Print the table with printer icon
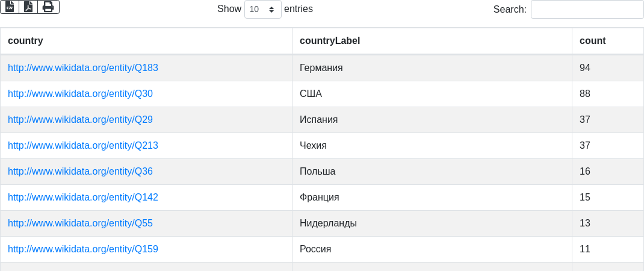Viewport: 644px width, 271px height. click(49, 7)
